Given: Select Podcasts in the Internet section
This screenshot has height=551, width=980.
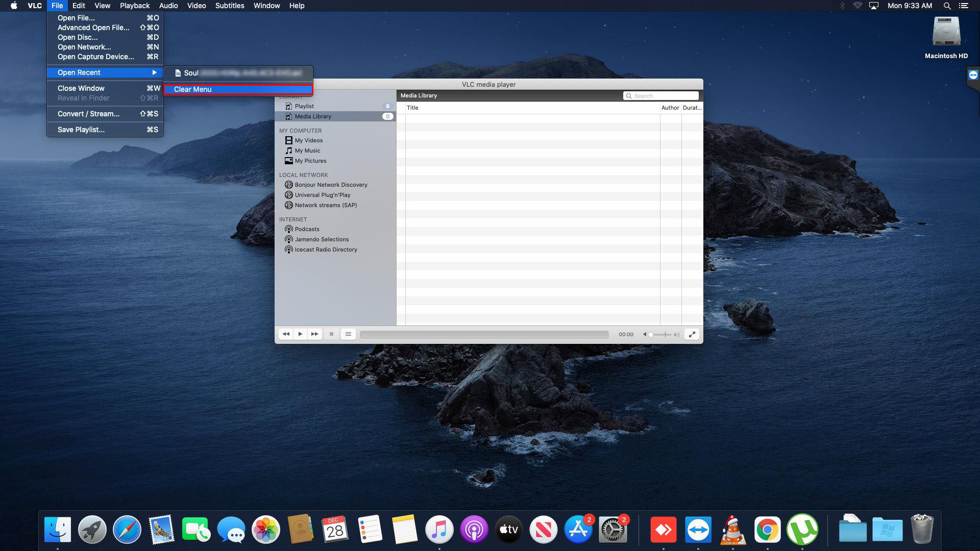Looking at the screenshot, I should [x=307, y=229].
